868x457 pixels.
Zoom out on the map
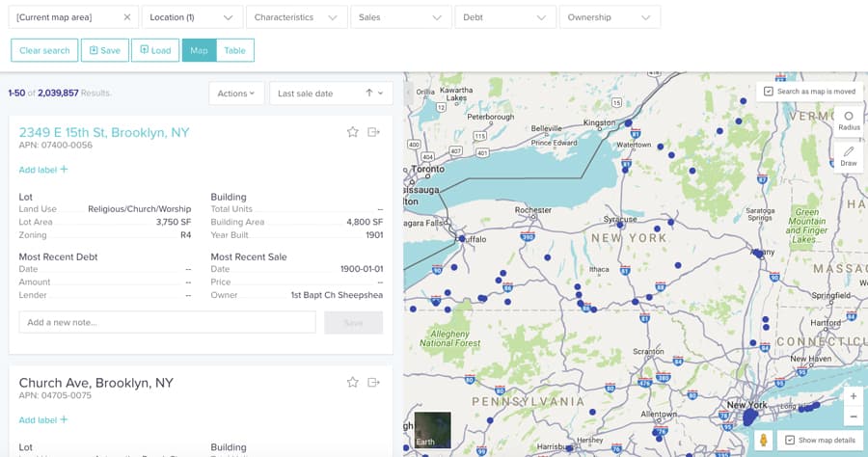853,417
